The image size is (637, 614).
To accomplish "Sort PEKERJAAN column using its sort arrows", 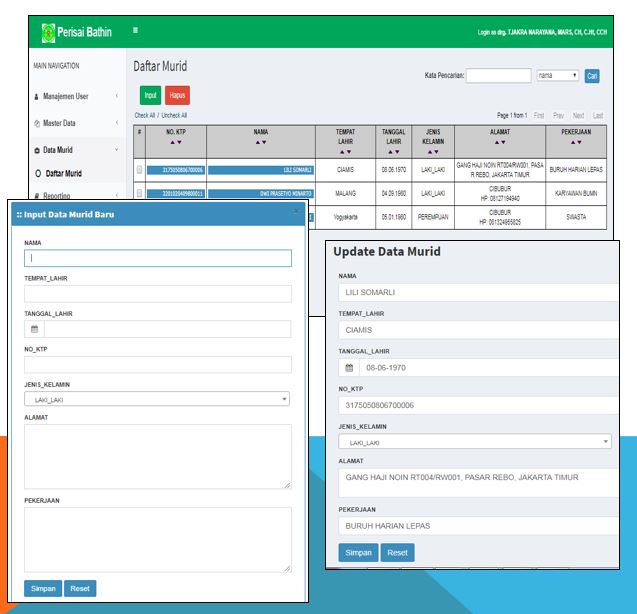I will pyautogui.click(x=575, y=142).
